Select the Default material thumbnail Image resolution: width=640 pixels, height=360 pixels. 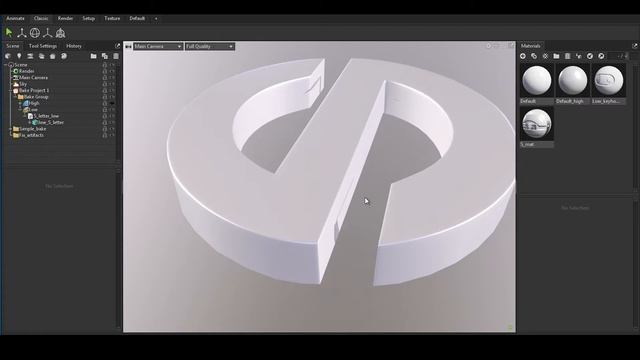pos(537,81)
